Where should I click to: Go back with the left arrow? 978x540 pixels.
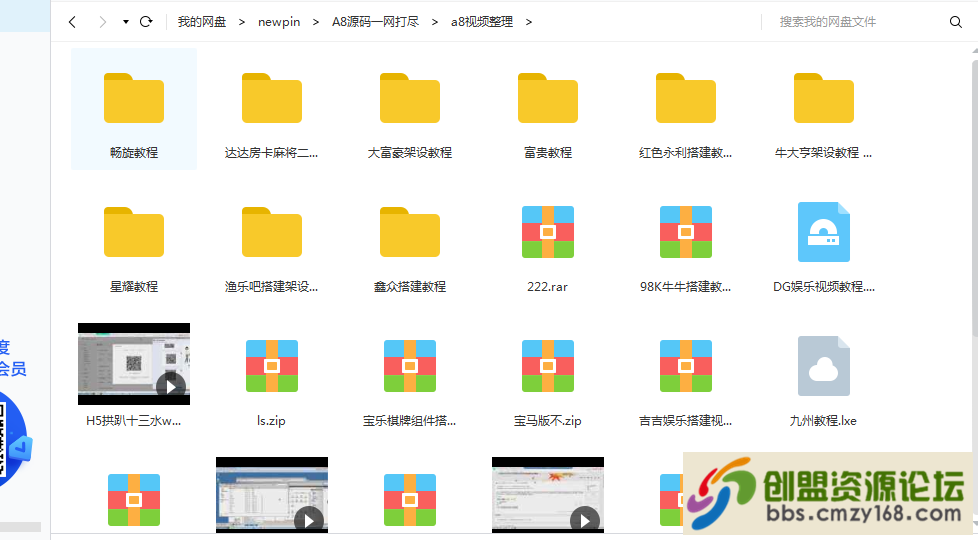[x=72, y=22]
